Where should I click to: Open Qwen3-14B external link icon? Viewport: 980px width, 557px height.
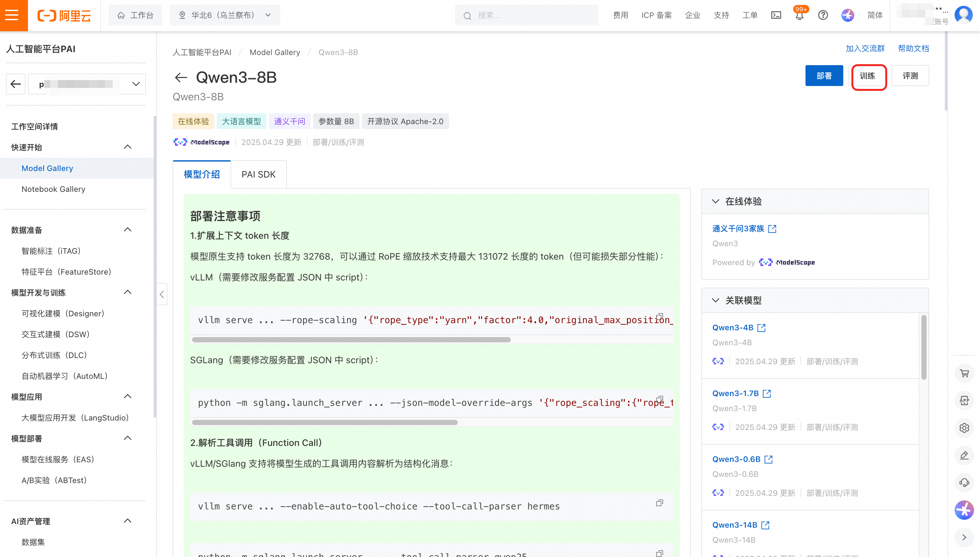[x=765, y=525]
